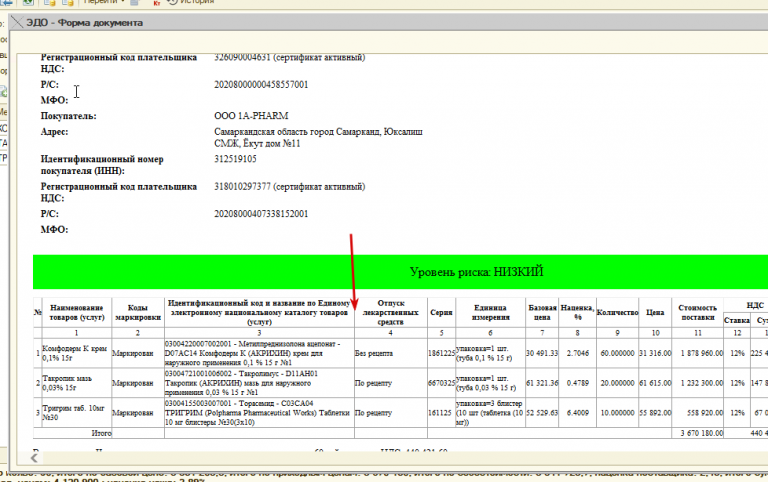Click markup value 2.7046
The height and width of the screenshot is (482, 768).
tap(577, 353)
